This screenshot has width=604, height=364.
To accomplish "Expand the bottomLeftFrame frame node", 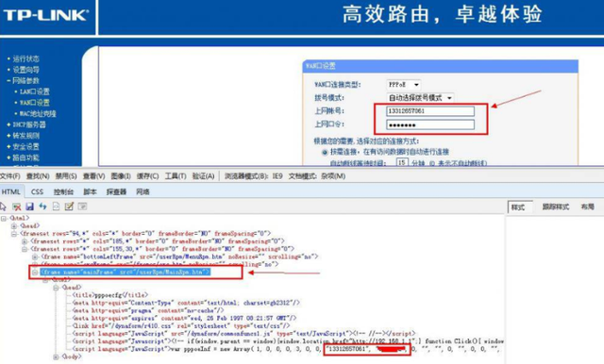I will point(35,256).
